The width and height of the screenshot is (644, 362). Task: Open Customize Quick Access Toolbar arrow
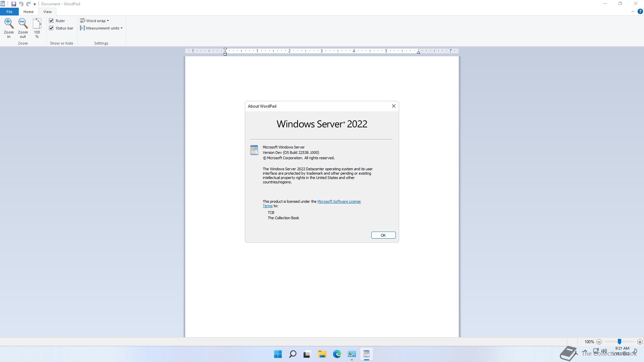pos(35,4)
